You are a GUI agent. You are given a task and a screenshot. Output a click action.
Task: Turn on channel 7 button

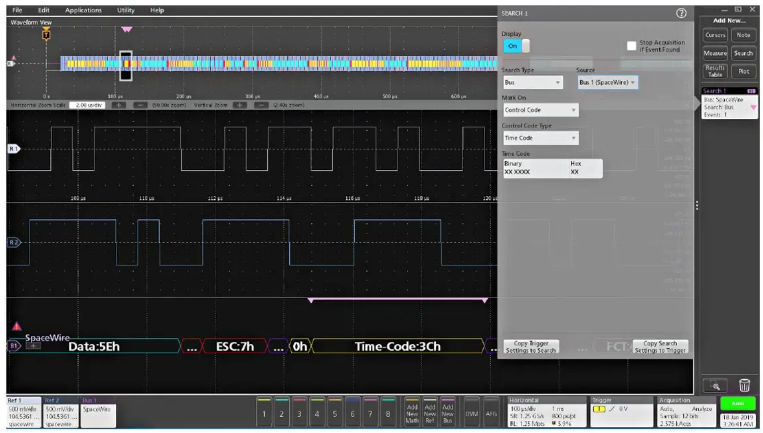click(370, 412)
